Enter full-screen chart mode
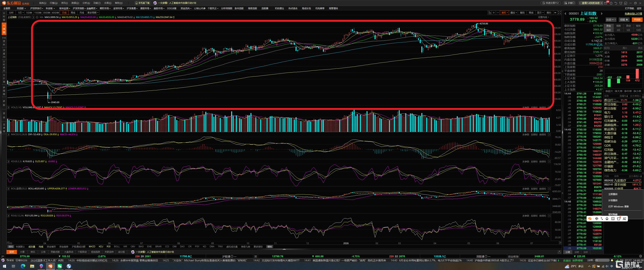 click(560, 13)
